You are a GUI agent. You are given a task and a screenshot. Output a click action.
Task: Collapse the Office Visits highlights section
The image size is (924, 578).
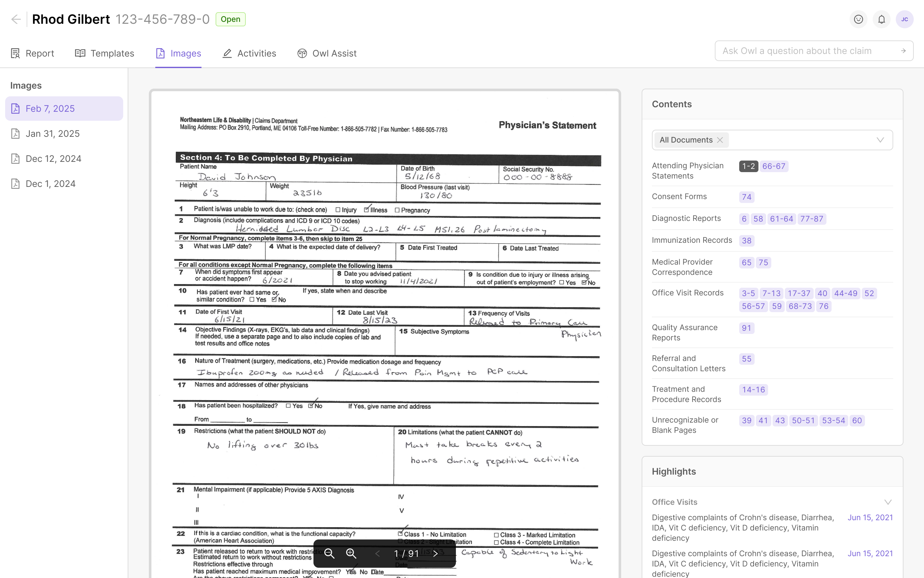(888, 502)
